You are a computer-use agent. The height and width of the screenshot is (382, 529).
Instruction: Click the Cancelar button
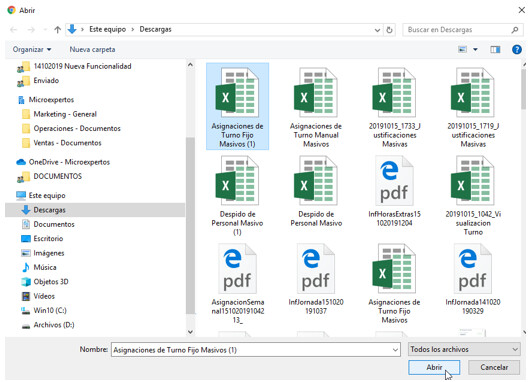point(494,367)
